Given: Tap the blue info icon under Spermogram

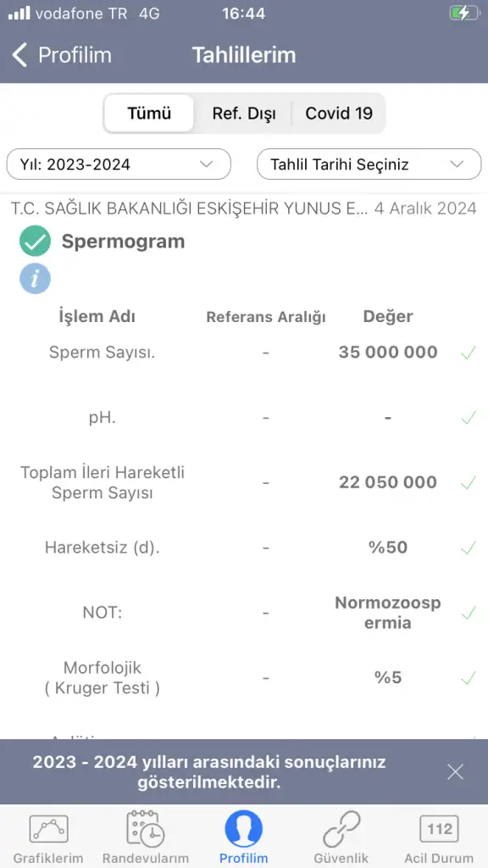Looking at the screenshot, I should coord(35,278).
